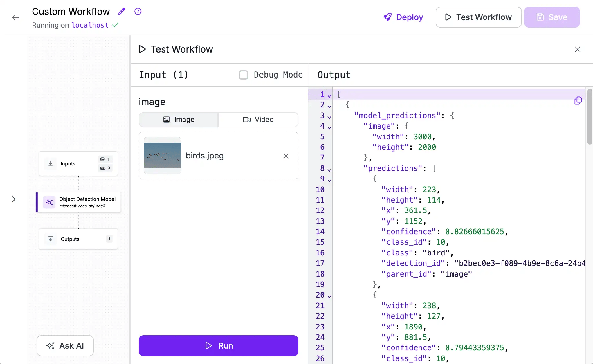Expand the left sidebar chevron
The width and height of the screenshot is (593, 364).
pyautogui.click(x=13, y=199)
